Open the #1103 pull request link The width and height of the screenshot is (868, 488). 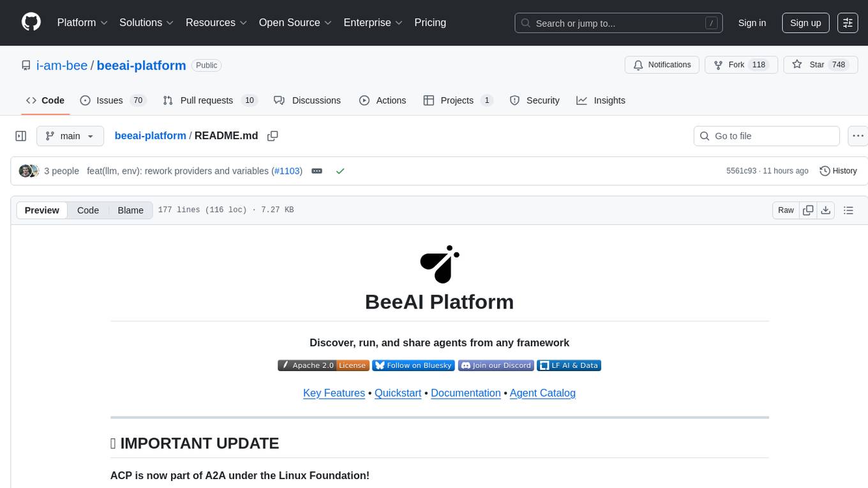coord(287,171)
